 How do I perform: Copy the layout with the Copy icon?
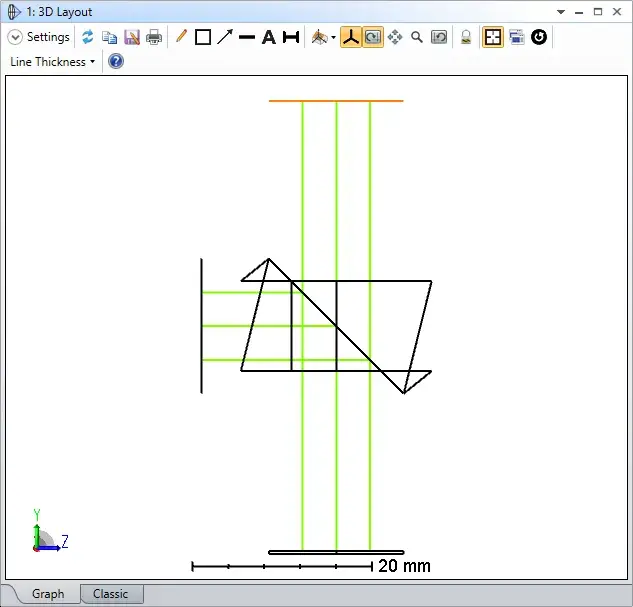point(109,37)
